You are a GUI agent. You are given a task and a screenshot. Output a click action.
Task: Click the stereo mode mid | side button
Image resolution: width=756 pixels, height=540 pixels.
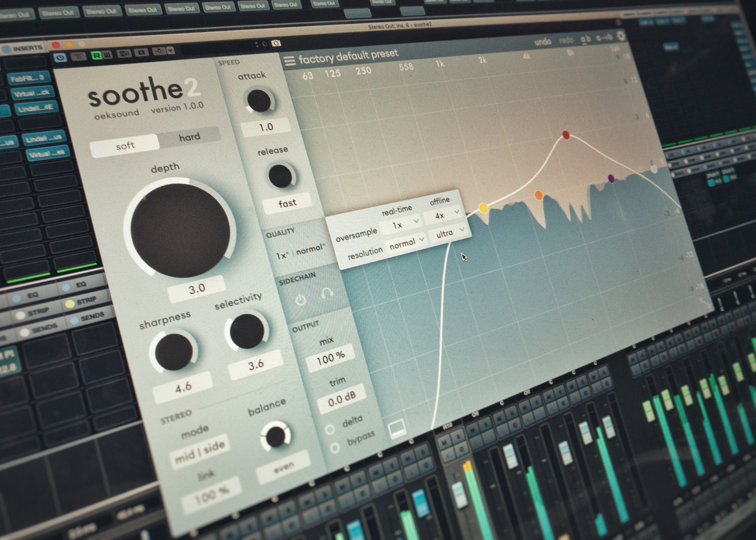pyautogui.click(x=200, y=451)
